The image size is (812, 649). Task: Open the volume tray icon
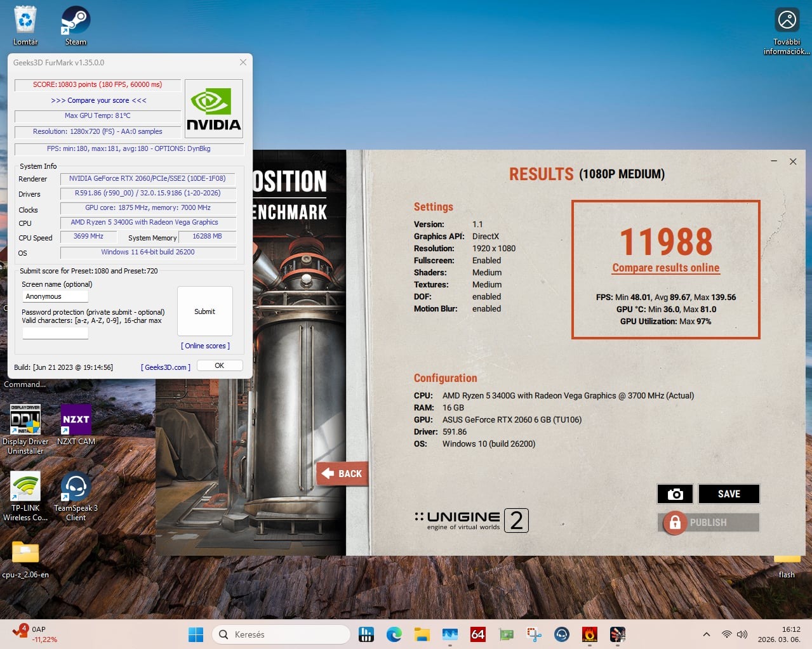click(742, 634)
